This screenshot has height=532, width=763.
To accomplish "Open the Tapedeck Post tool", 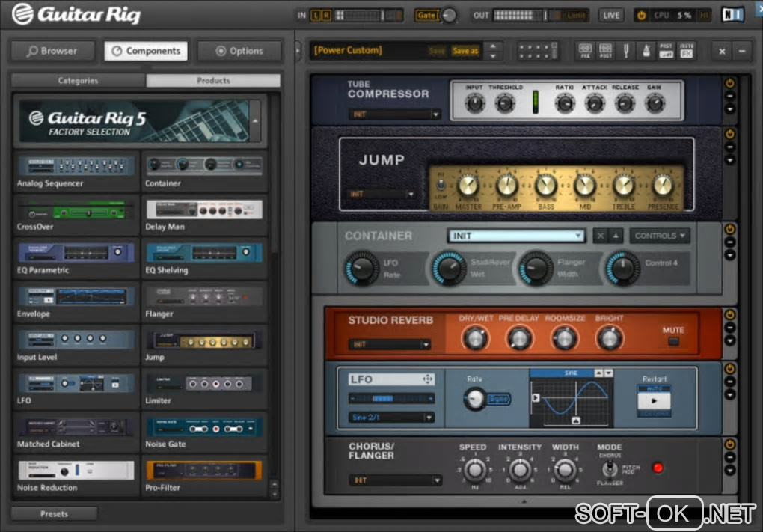I will click(x=605, y=51).
